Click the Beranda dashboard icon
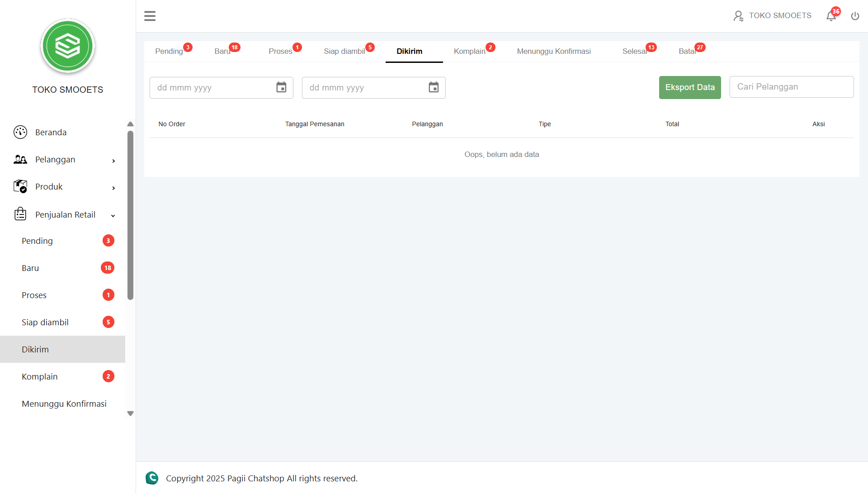 pos(20,132)
